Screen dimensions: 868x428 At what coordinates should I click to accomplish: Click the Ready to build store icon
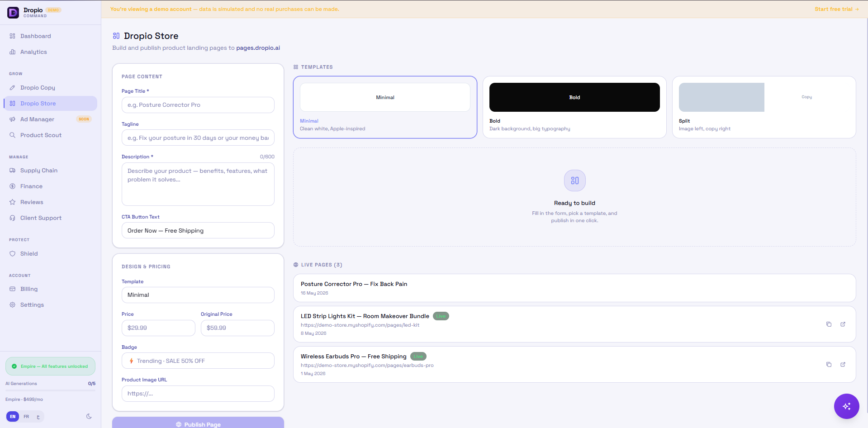575,181
